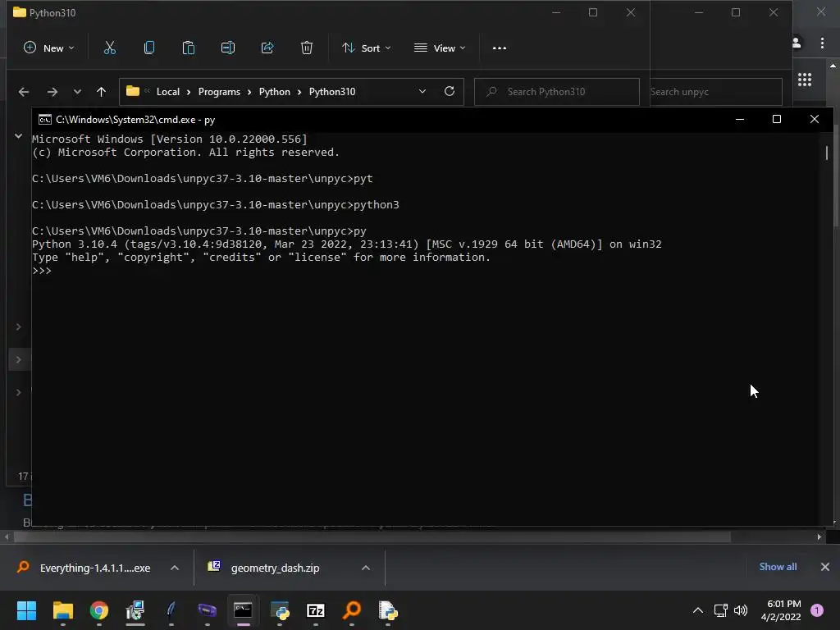The height and width of the screenshot is (630, 840).
Task: Open recent locations chevron in Explorer
Action: [x=77, y=92]
